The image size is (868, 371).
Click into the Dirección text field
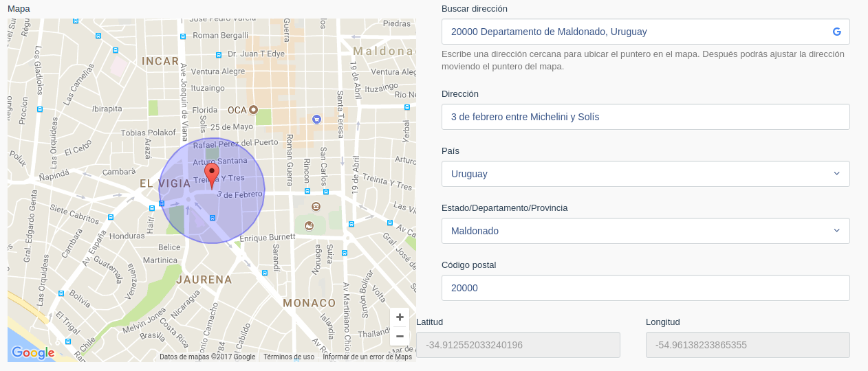click(x=645, y=117)
